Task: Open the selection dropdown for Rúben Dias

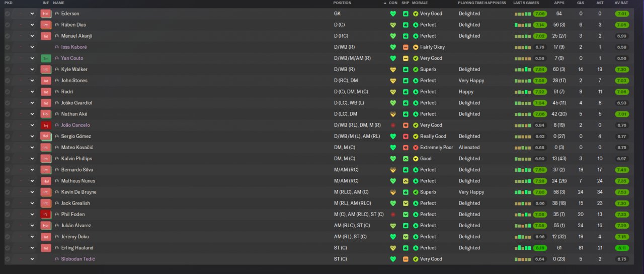Action: (32, 25)
